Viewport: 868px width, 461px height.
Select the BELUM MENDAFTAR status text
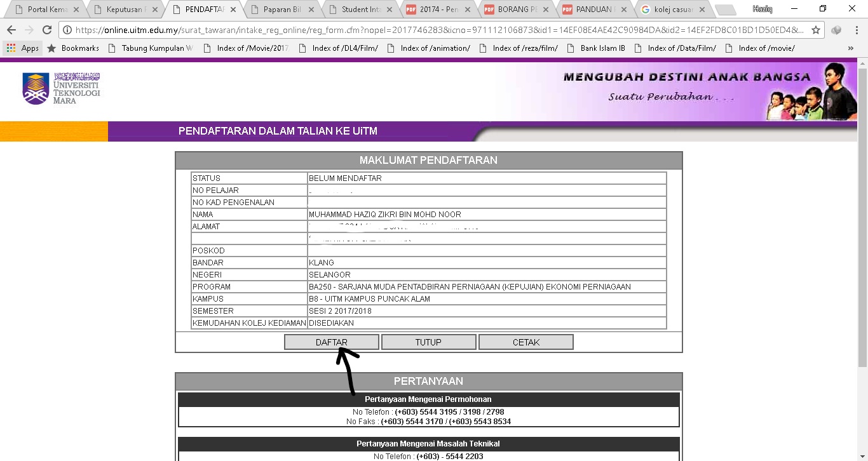tap(345, 178)
